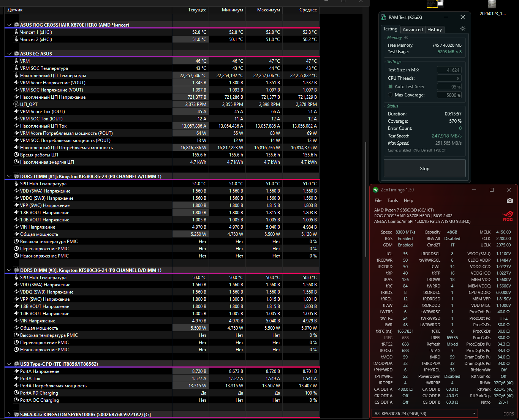Open the 20260123_1... desktop file icon

point(492,9)
